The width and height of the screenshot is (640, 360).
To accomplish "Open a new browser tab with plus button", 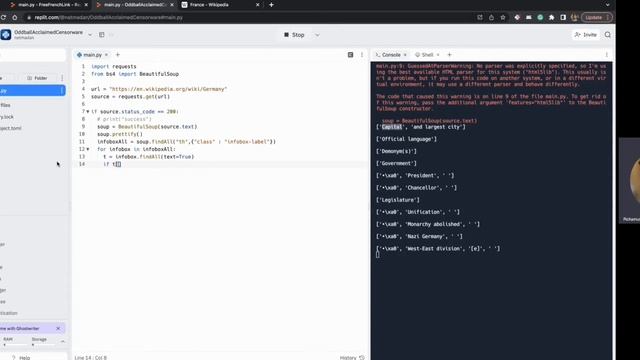I will click(271, 5).
